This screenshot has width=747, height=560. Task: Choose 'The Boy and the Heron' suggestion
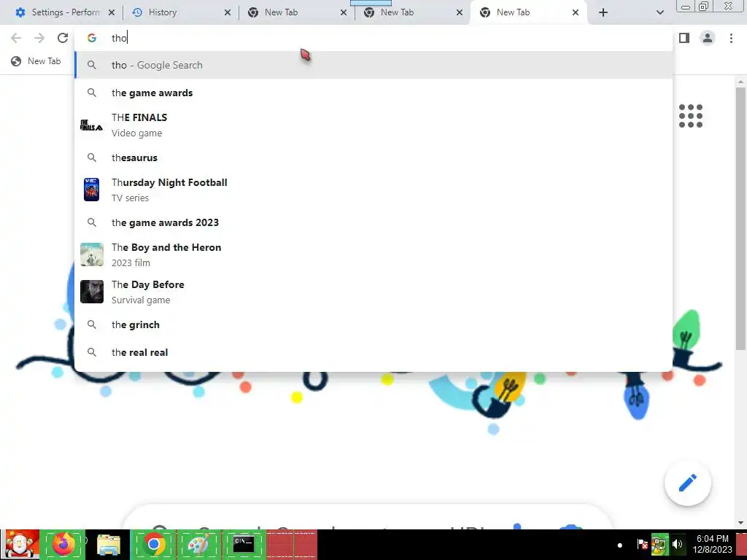373,254
